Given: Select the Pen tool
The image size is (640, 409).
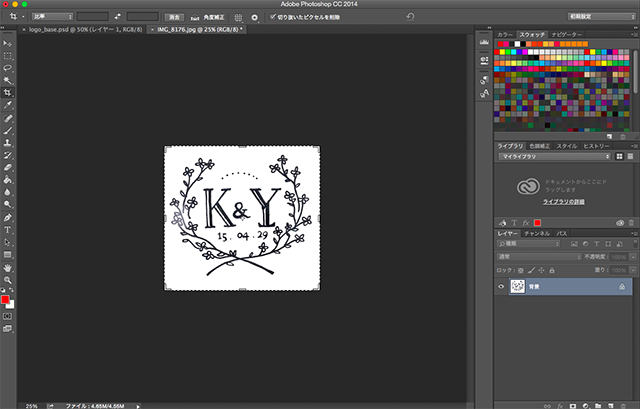Looking at the screenshot, I should [x=7, y=218].
